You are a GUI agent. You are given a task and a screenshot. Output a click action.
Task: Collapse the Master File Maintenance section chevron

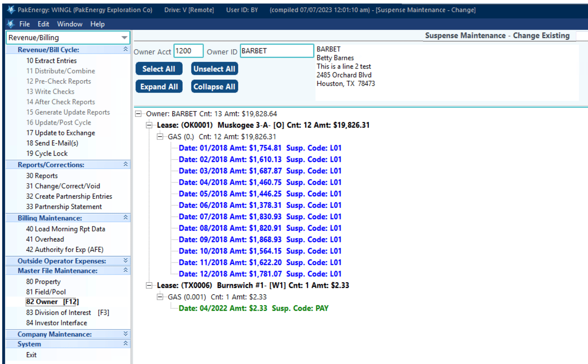point(125,271)
